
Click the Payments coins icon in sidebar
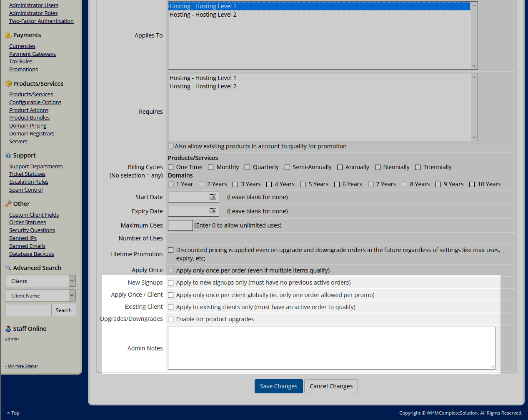(8, 35)
